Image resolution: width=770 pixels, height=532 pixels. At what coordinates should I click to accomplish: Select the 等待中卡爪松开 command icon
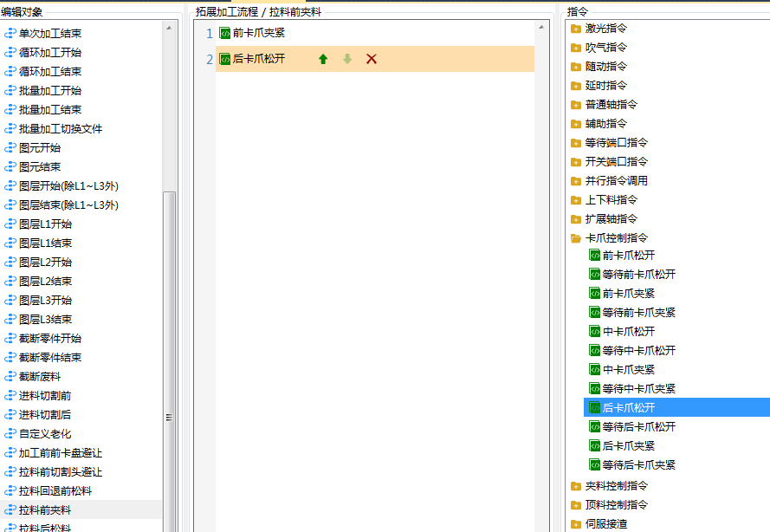click(595, 350)
